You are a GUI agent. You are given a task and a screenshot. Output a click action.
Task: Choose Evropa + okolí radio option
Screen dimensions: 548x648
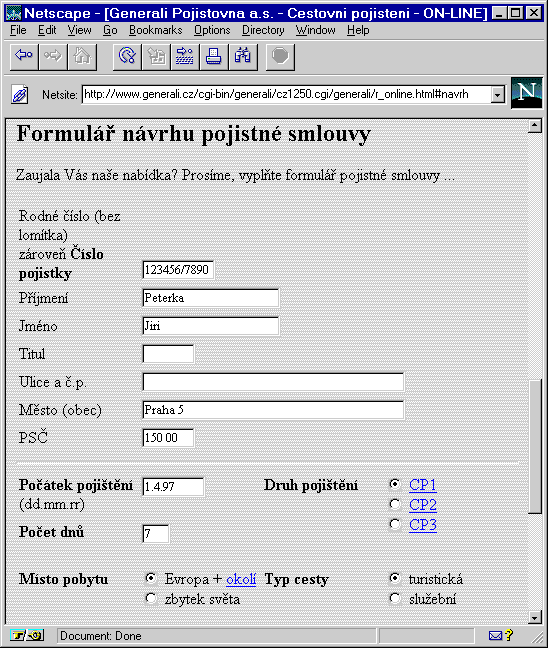(x=151, y=578)
